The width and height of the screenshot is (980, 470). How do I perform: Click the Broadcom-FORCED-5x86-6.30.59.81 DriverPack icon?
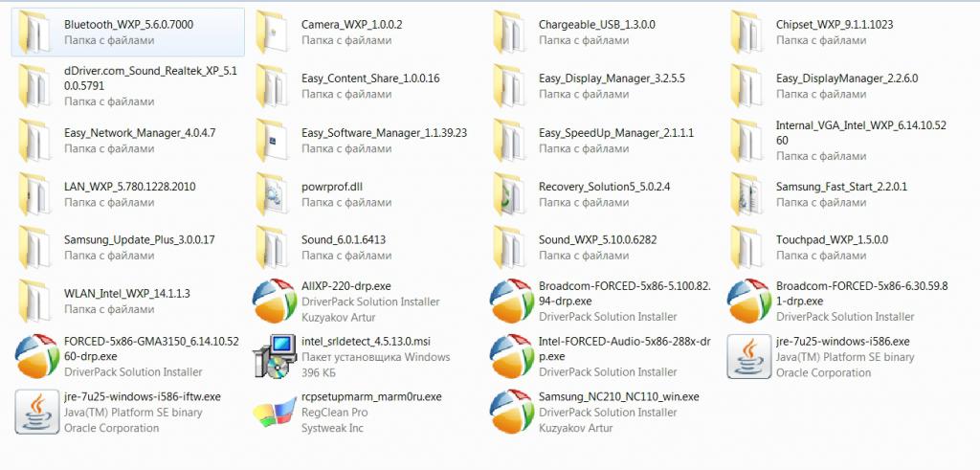(749, 302)
